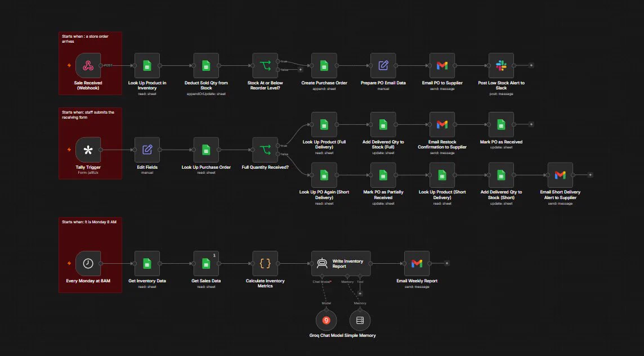
Task: Click the Memory connector of Write Inventory Report
Action: point(347,277)
